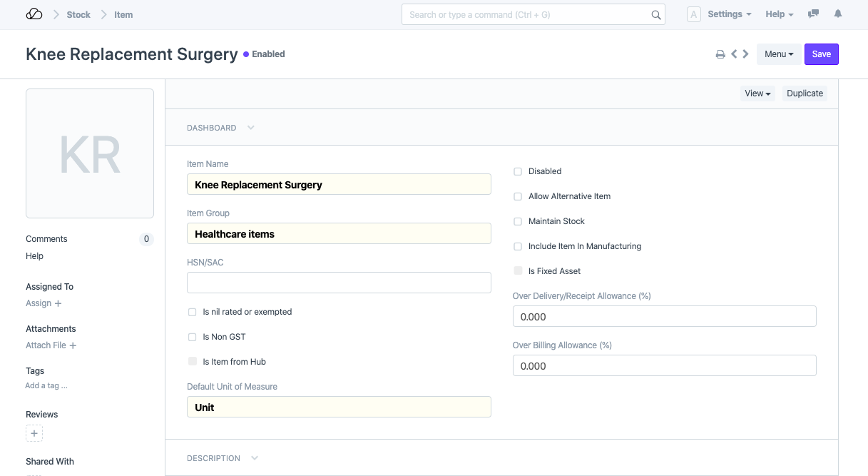
Task: Expand the View dropdown
Action: coord(757,93)
